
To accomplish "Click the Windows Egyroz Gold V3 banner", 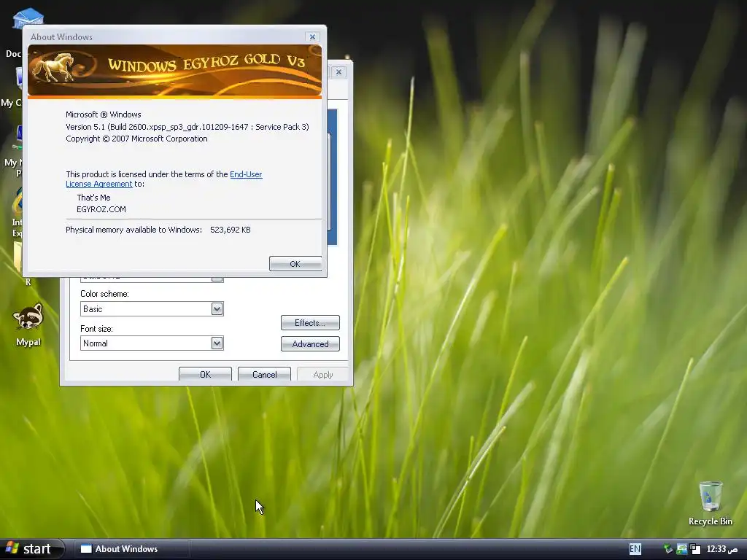I will tap(174, 71).
